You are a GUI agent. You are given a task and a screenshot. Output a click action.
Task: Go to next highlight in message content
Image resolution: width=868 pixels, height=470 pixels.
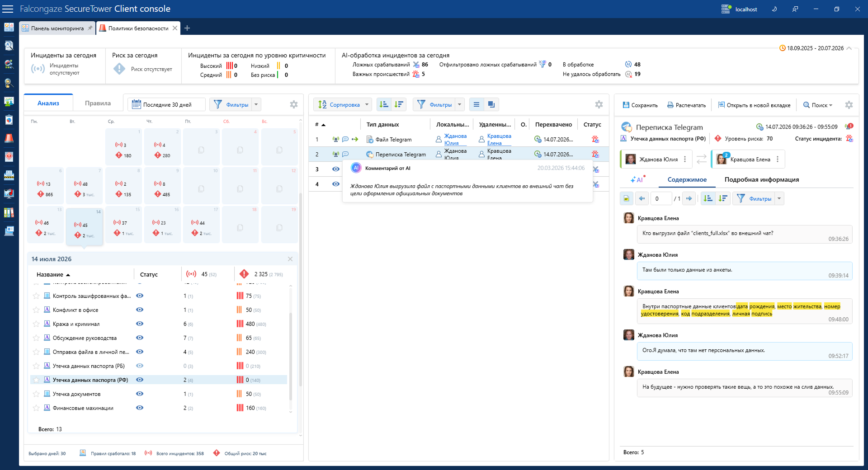[x=689, y=198]
